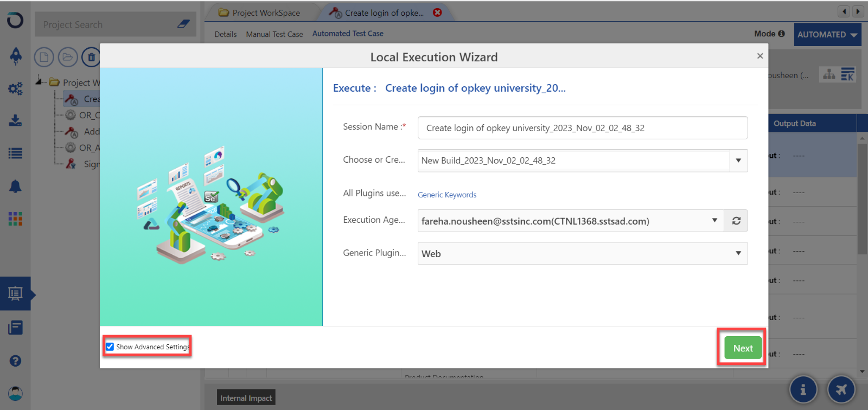Click the Session Name input field
This screenshot has width=868, height=410.
pos(583,127)
